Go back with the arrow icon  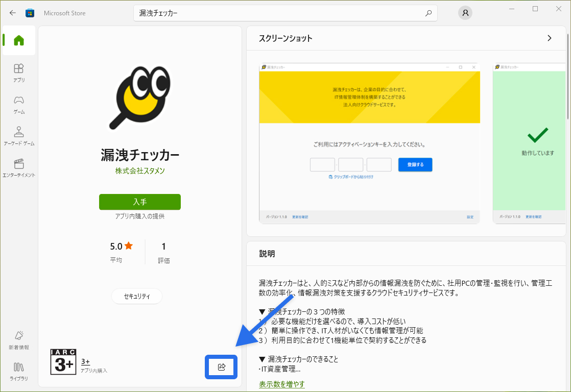coord(13,13)
